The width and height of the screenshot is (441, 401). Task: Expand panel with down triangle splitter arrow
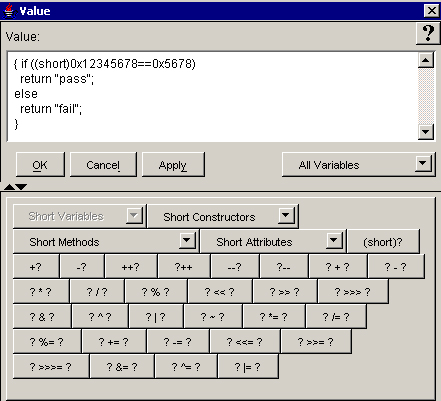[x=21, y=187]
